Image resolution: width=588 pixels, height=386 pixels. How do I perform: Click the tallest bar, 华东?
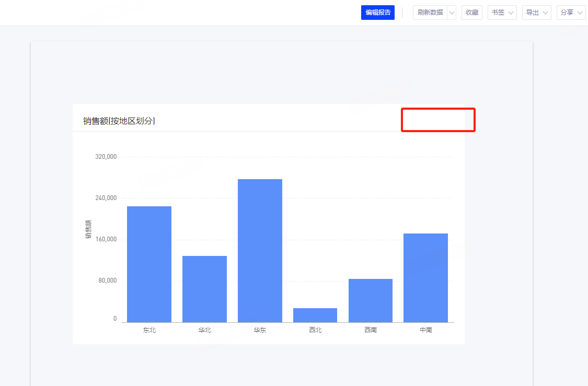(x=260, y=251)
